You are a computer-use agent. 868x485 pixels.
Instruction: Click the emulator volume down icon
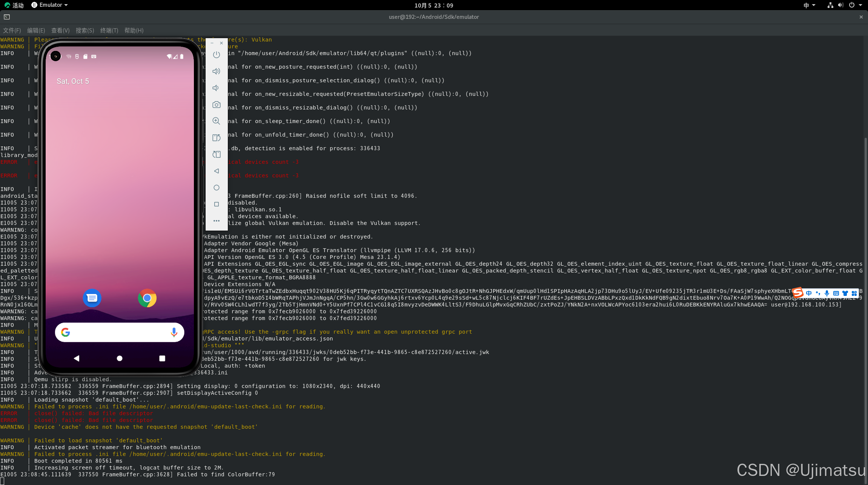pyautogui.click(x=216, y=88)
